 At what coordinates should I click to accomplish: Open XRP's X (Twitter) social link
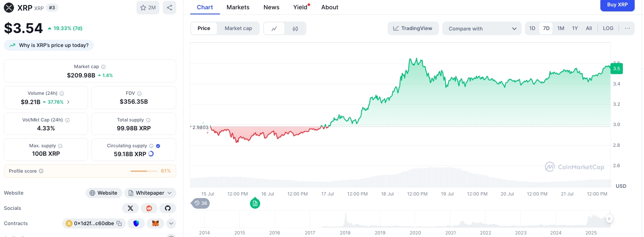point(130,208)
